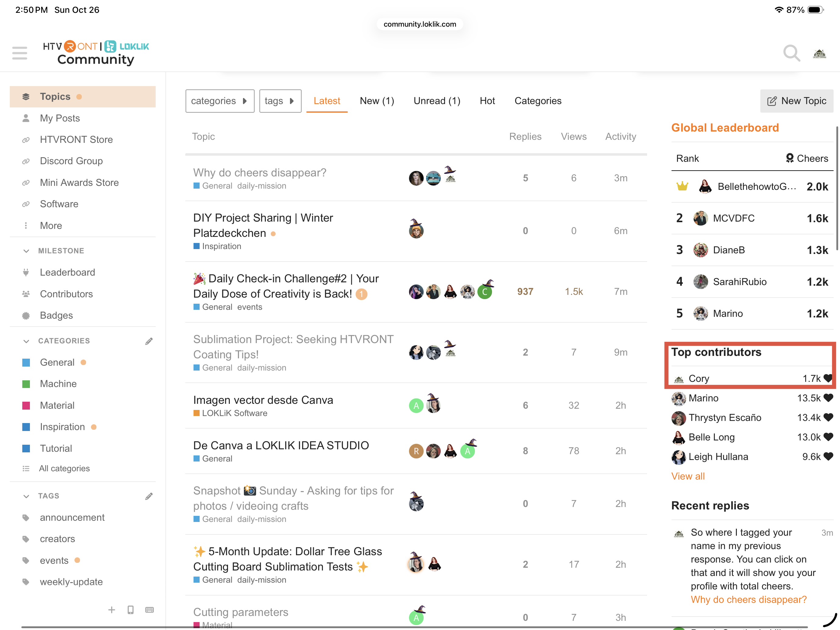Viewport: 840px width, 630px height.
Task: Collapse the Milestone section
Action: 26,251
